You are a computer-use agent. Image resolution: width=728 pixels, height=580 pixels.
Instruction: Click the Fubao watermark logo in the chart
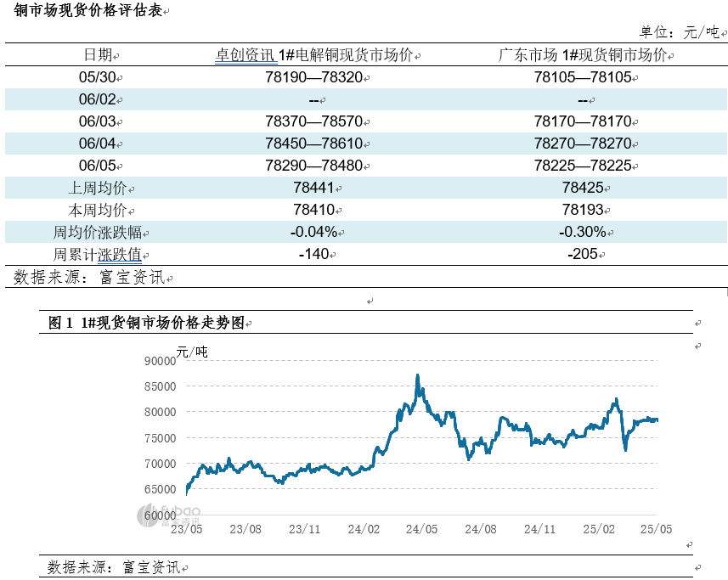[169, 515]
